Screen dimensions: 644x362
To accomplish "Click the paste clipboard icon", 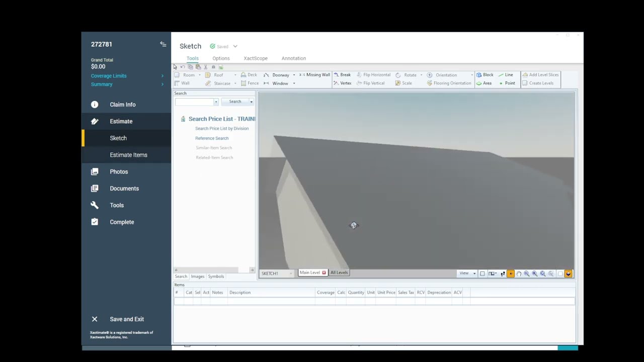I will tap(198, 67).
